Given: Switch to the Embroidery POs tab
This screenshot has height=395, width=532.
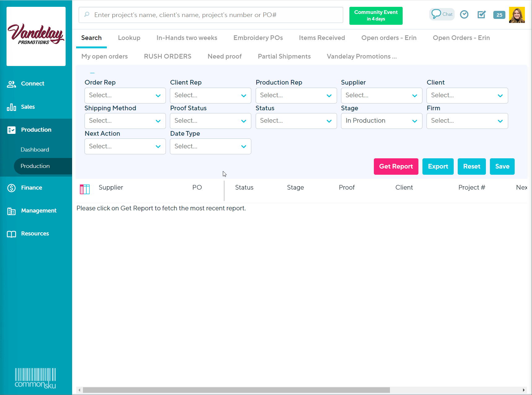Looking at the screenshot, I should coord(258,38).
